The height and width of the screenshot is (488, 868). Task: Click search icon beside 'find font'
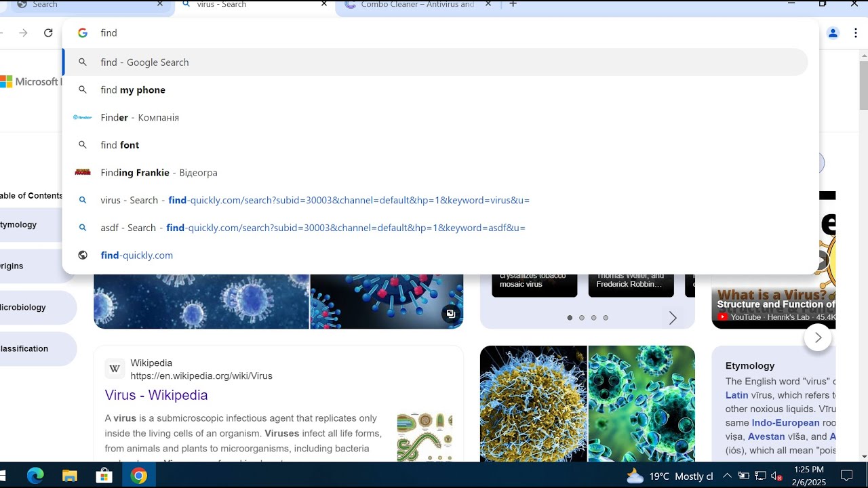click(x=83, y=145)
